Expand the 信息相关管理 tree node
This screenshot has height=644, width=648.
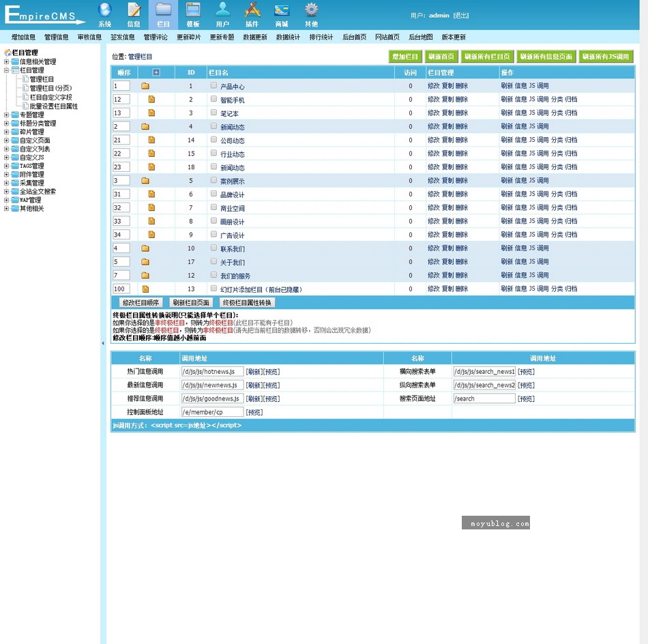coord(6,61)
